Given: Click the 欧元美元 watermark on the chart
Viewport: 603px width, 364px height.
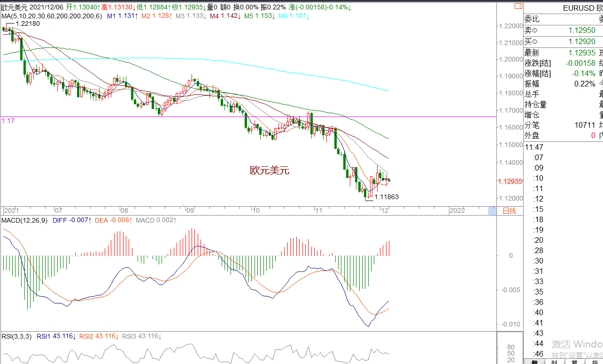Looking at the screenshot, I should coord(270,170).
